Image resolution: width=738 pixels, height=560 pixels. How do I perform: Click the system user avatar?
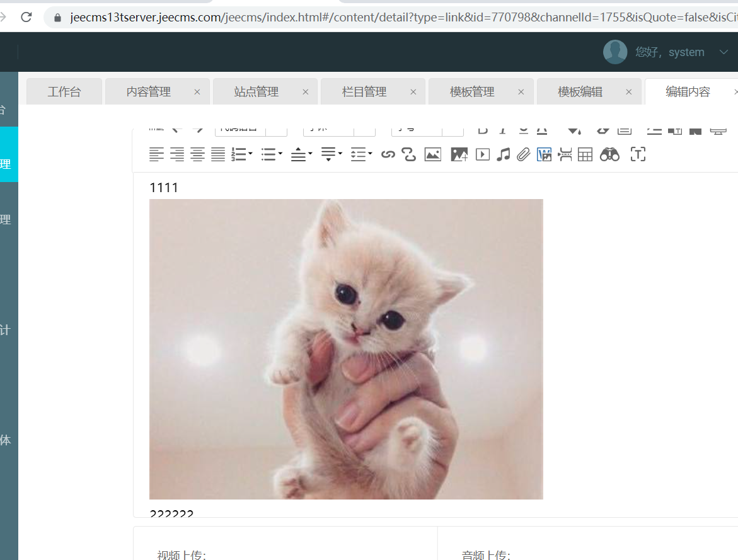click(x=615, y=52)
